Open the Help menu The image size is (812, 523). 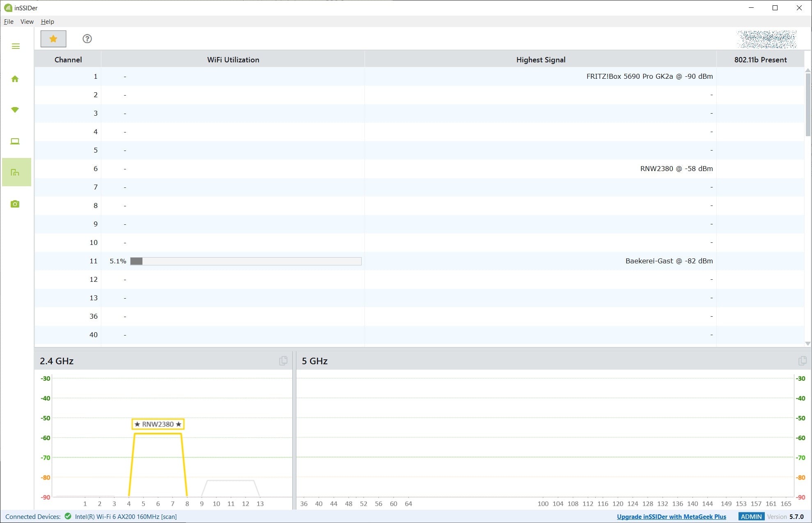[48, 22]
